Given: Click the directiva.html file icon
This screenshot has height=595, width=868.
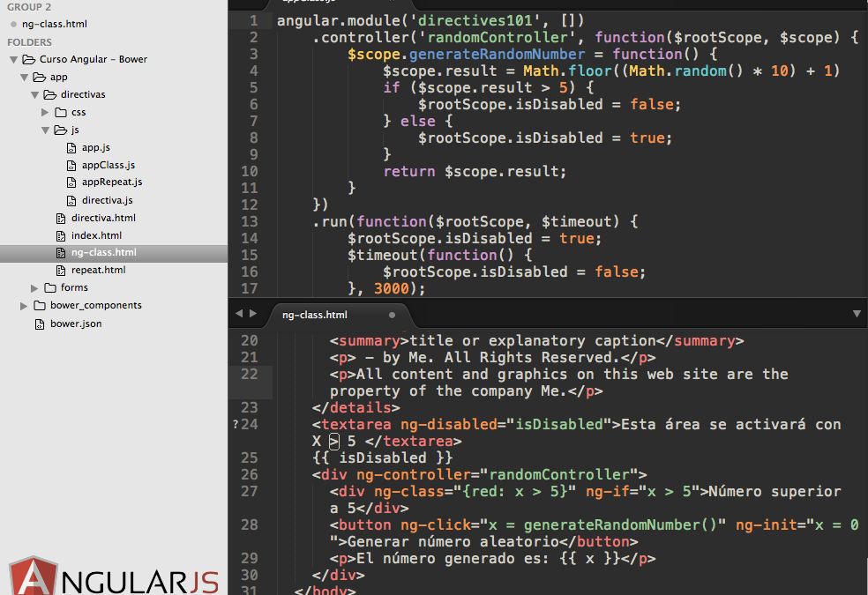Looking at the screenshot, I should click(x=61, y=219).
